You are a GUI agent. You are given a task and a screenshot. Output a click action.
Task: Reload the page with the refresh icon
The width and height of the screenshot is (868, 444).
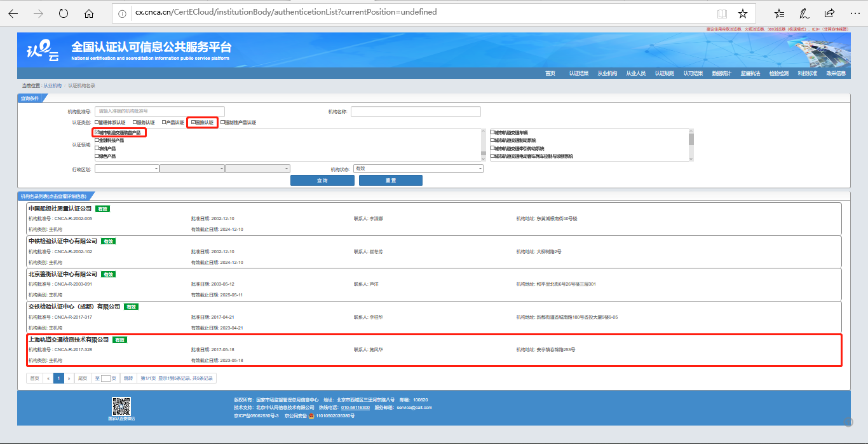click(63, 13)
